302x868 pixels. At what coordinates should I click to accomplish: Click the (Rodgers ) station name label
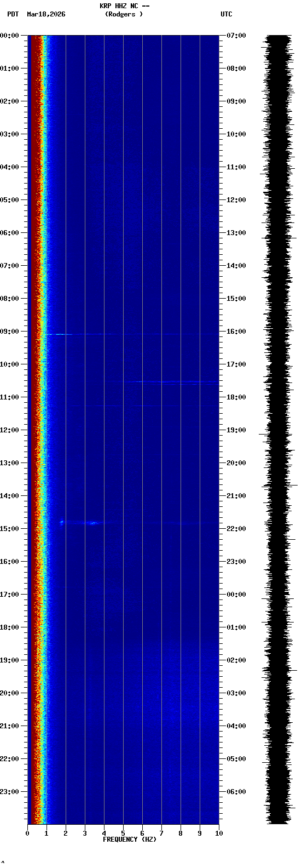click(x=124, y=14)
